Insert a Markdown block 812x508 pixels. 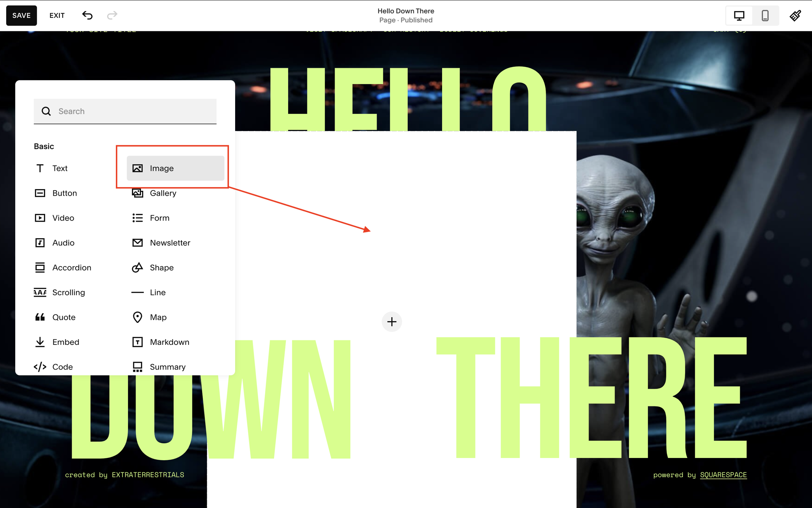point(169,342)
